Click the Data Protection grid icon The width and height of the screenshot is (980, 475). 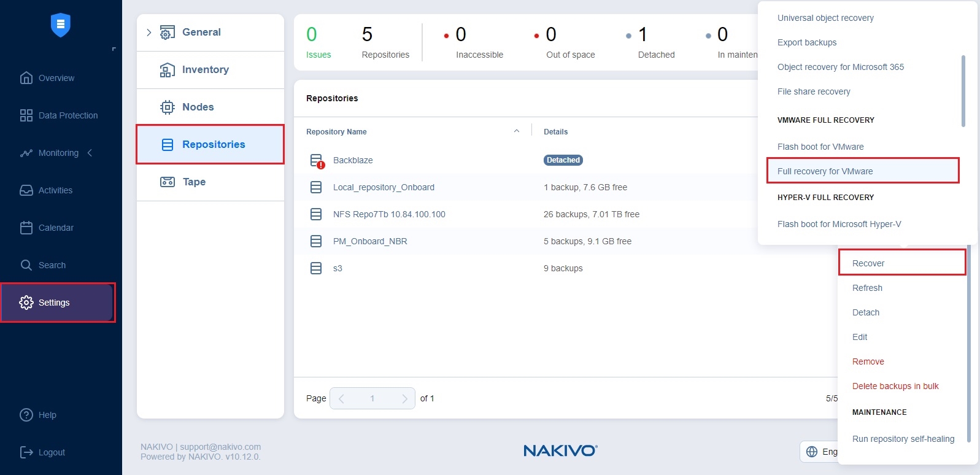[x=26, y=115]
